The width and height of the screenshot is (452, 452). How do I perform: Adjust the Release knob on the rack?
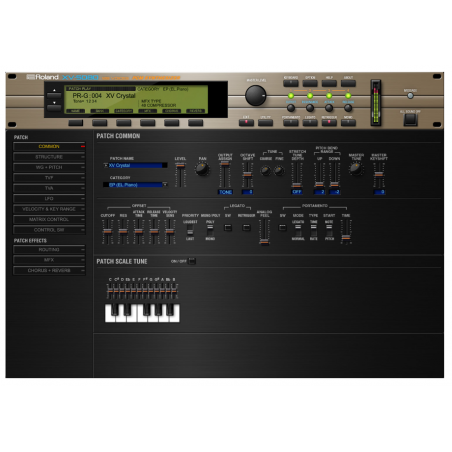click(348, 108)
